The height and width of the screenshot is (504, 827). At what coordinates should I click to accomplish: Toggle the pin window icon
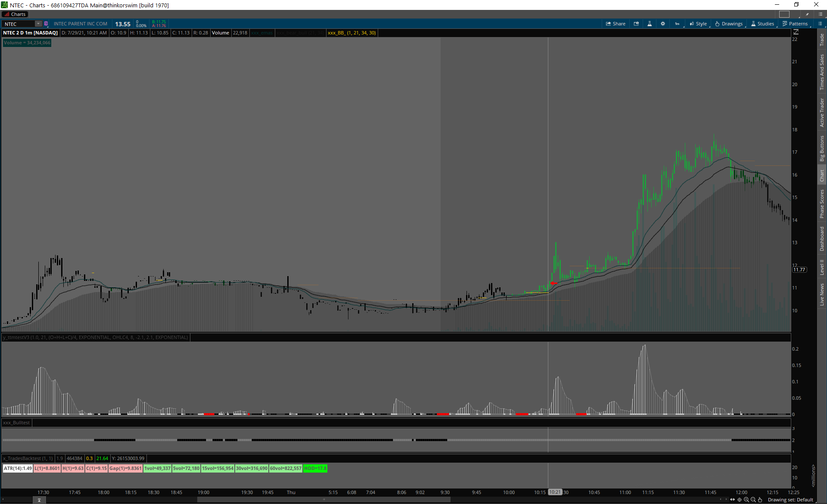tap(807, 14)
